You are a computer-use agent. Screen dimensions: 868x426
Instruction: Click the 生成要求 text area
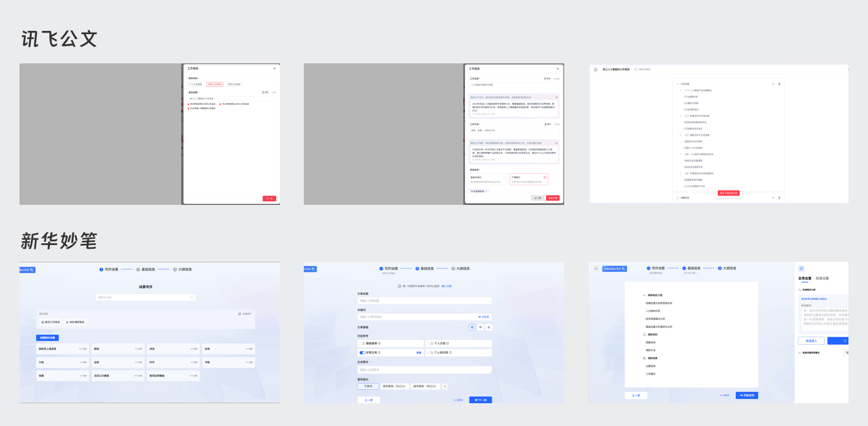click(424, 370)
